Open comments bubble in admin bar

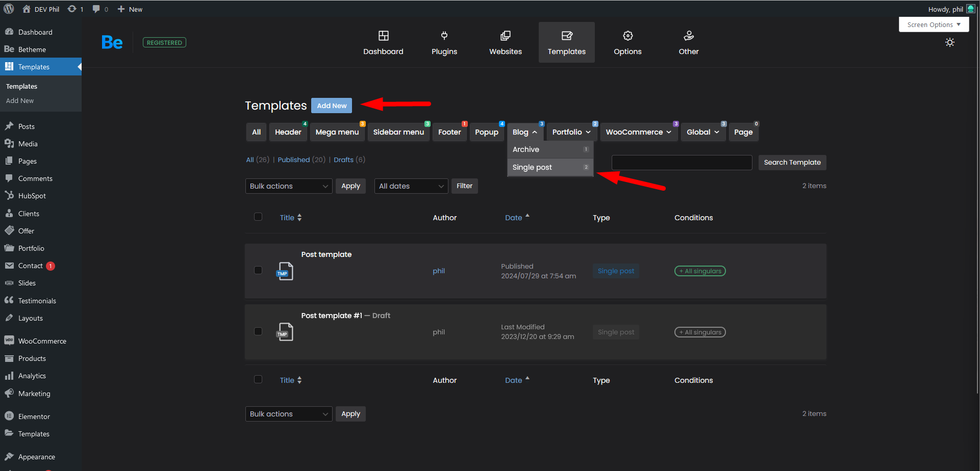pyautogui.click(x=100, y=9)
